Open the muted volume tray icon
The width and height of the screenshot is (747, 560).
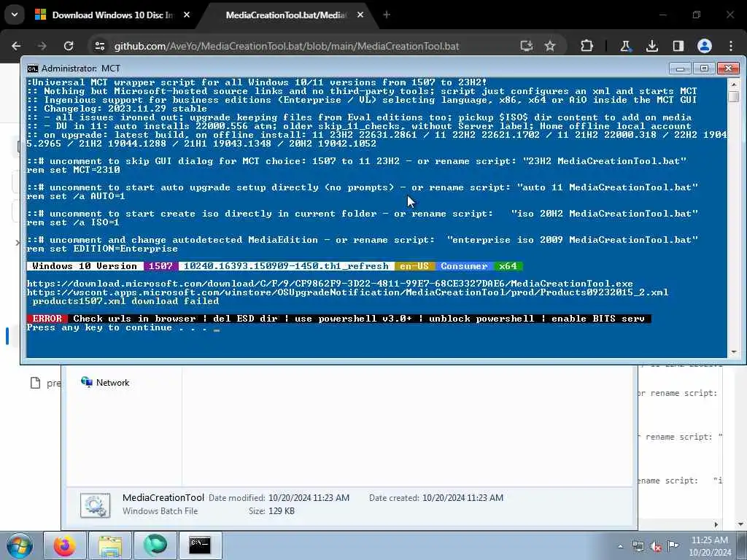[656, 547]
